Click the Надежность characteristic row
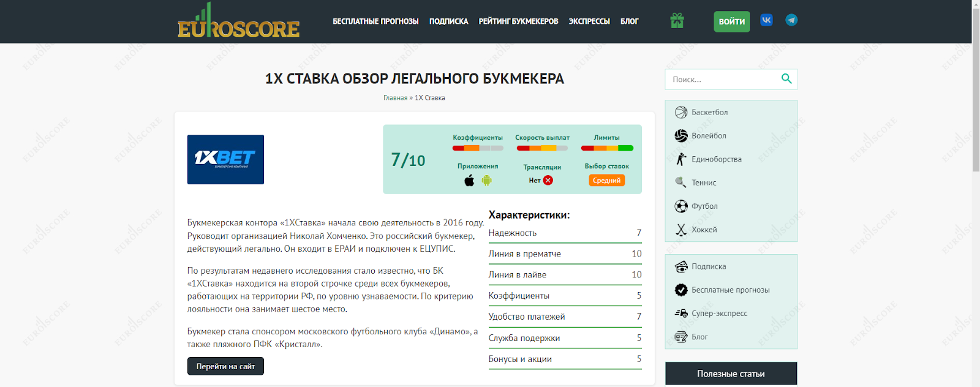This screenshot has height=387, width=980. coord(565,233)
